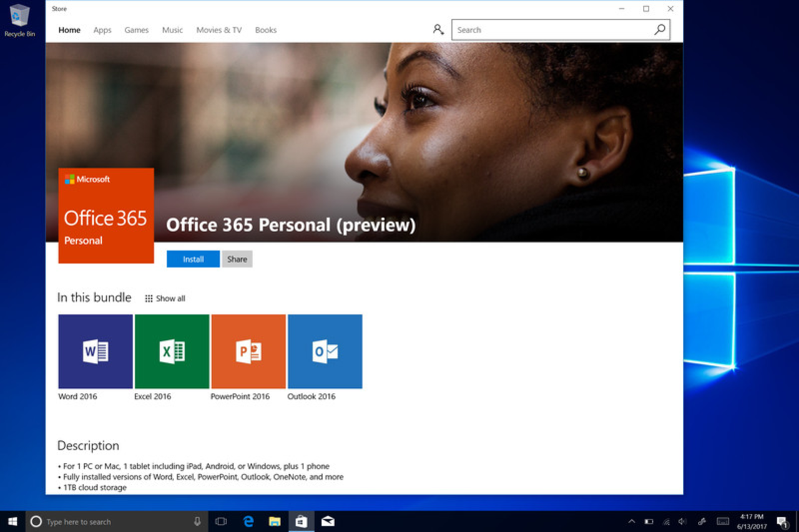Toggle Task View on the taskbar

[220, 521]
